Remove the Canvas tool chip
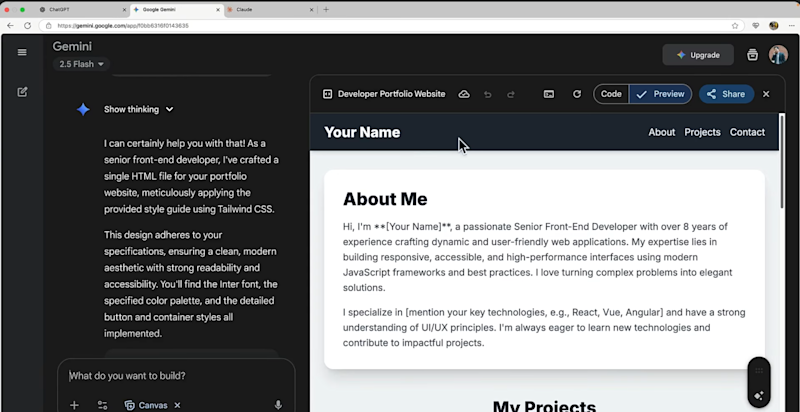Image resolution: width=800 pixels, height=412 pixels. (177, 405)
